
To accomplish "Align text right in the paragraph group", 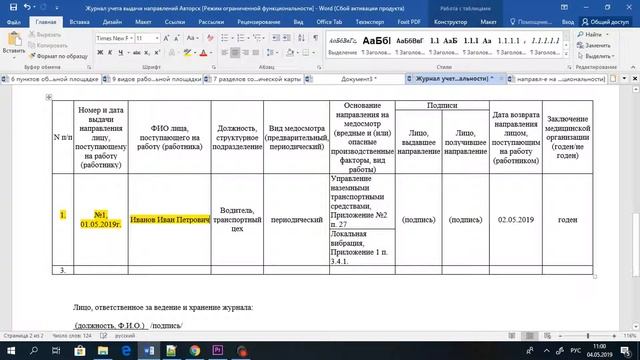I will click(246, 53).
